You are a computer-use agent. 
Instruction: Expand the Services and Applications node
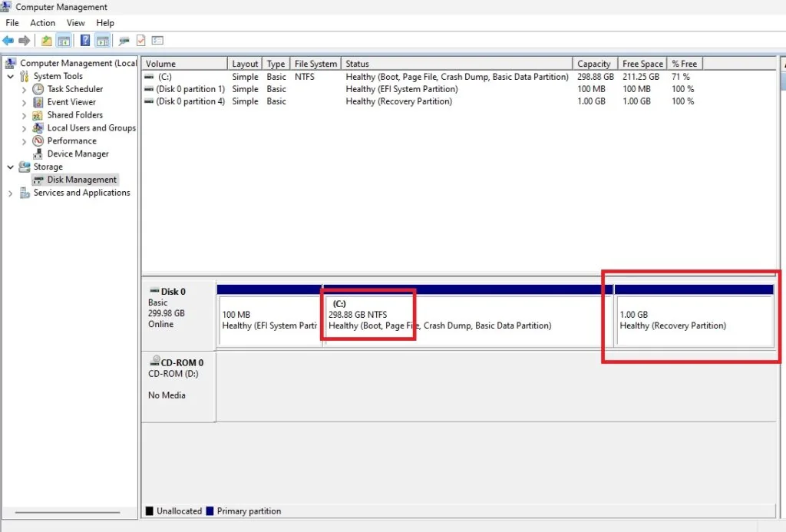(11, 193)
